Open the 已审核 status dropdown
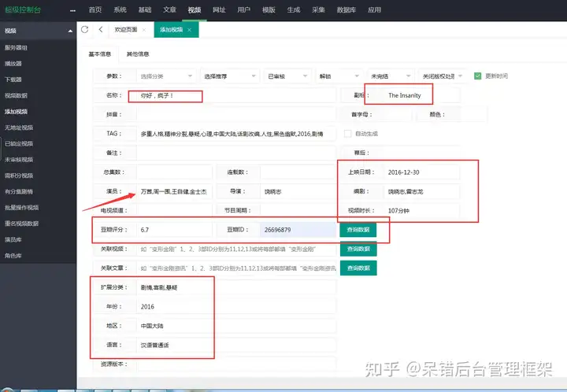The height and width of the screenshot is (392, 567). click(x=287, y=76)
